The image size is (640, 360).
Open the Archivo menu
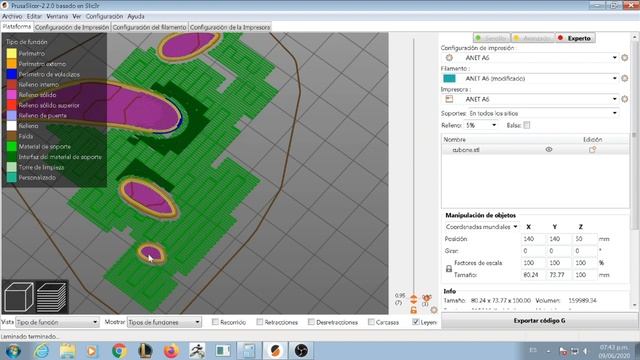[x=12, y=16]
